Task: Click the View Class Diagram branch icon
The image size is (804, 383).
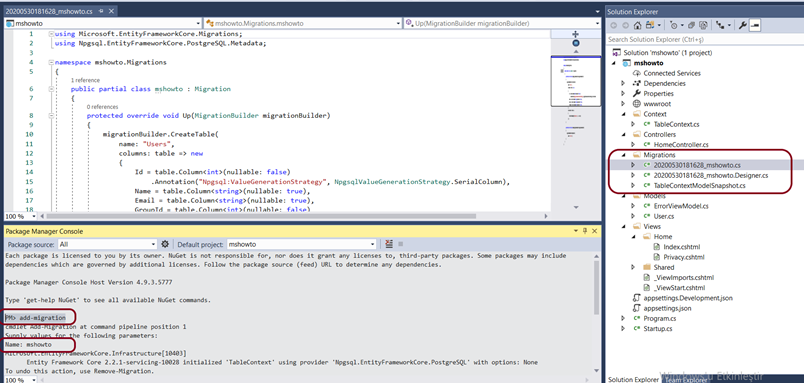Action: (x=720, y=25)
